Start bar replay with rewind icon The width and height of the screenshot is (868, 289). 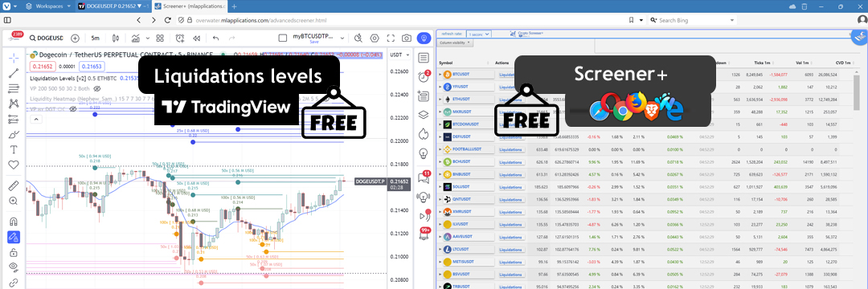pos(196,38)
